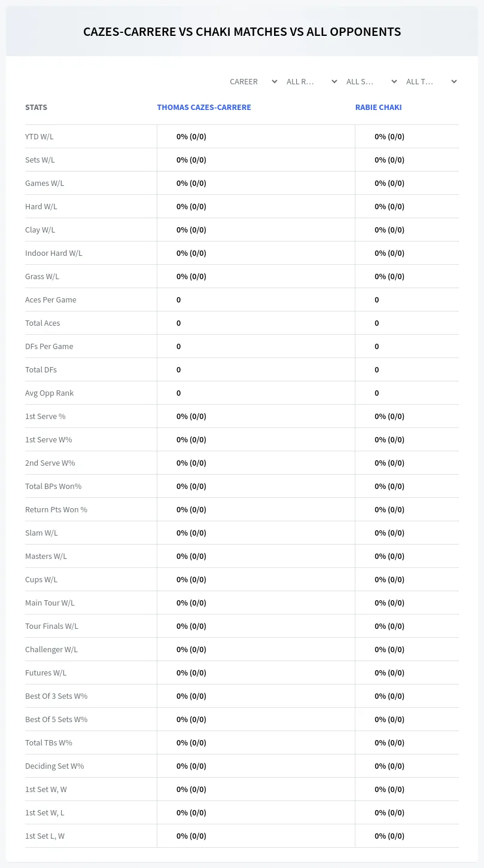This screenshot has height=868, width=484.
Task: Click the Total BPs Won% label
Action: pos(53,486)
